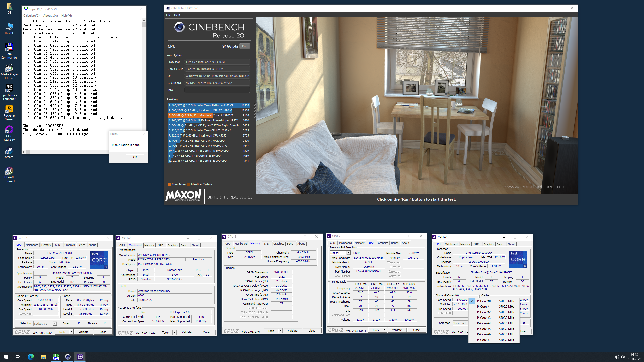Click Super PI horizontal scrollbar left arrow
This screenshot has width=644, height=362.
click(x=24, y=152)
